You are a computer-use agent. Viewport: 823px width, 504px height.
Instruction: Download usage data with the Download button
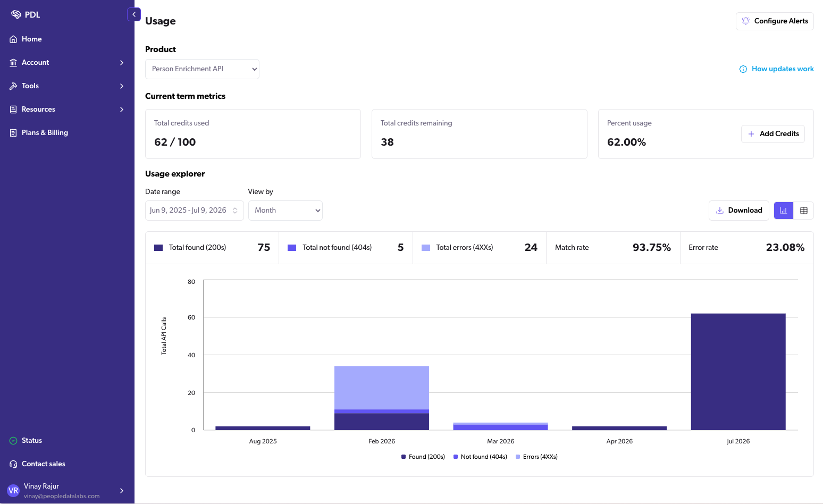click(x=739, y=211)
